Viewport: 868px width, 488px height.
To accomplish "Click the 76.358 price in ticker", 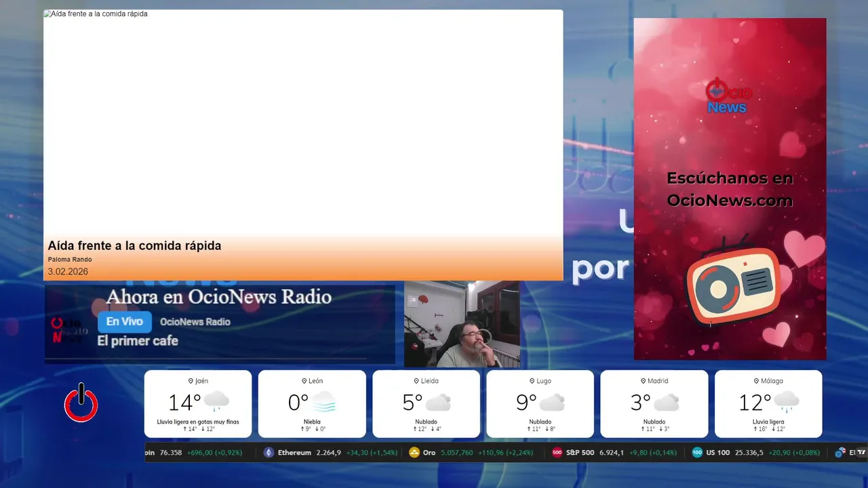I will [x=171, y=453].
